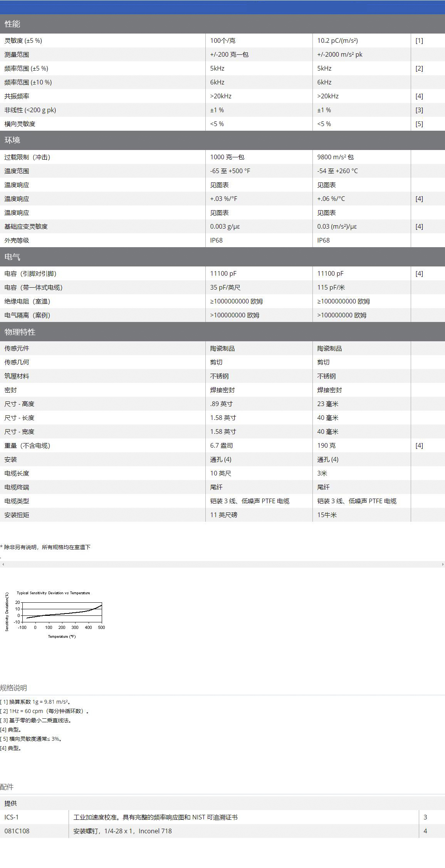Click the 电容（引脚对引脚）row label
The image size is (445, 868).
coord(30,273)
